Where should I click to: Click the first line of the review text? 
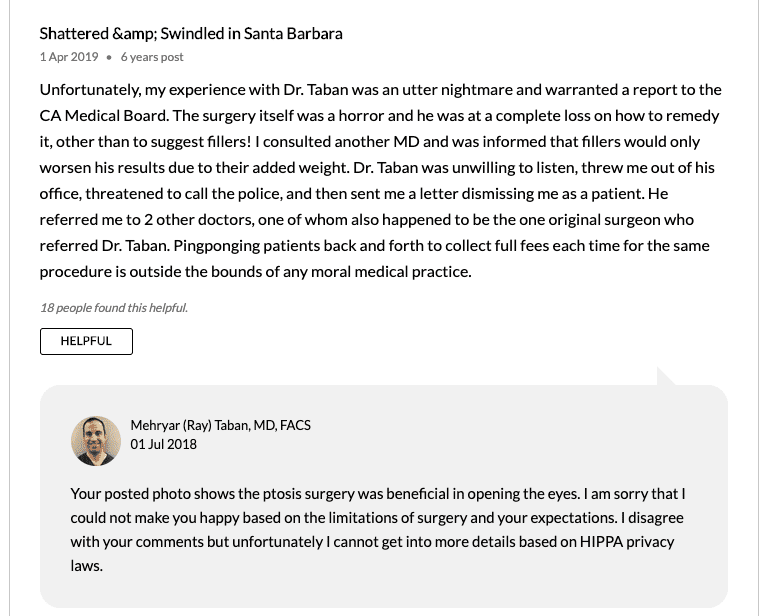pyautogui.click(x=381, y=90)
